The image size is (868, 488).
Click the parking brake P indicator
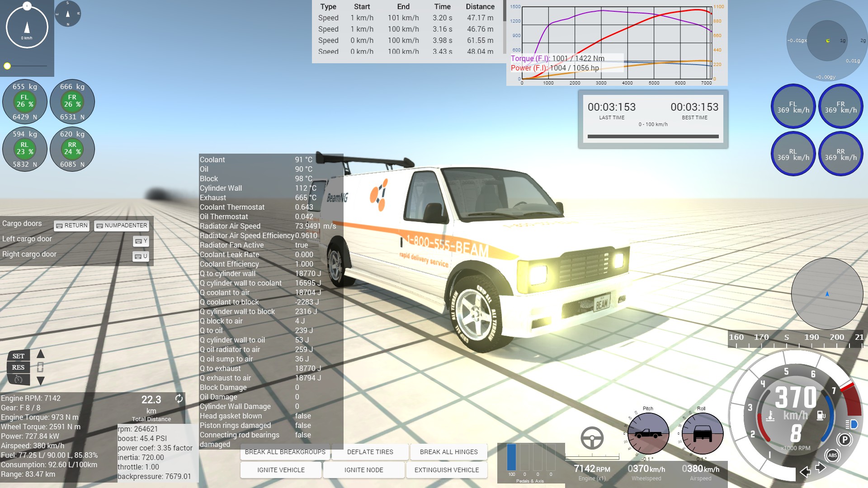click(844, 439)
